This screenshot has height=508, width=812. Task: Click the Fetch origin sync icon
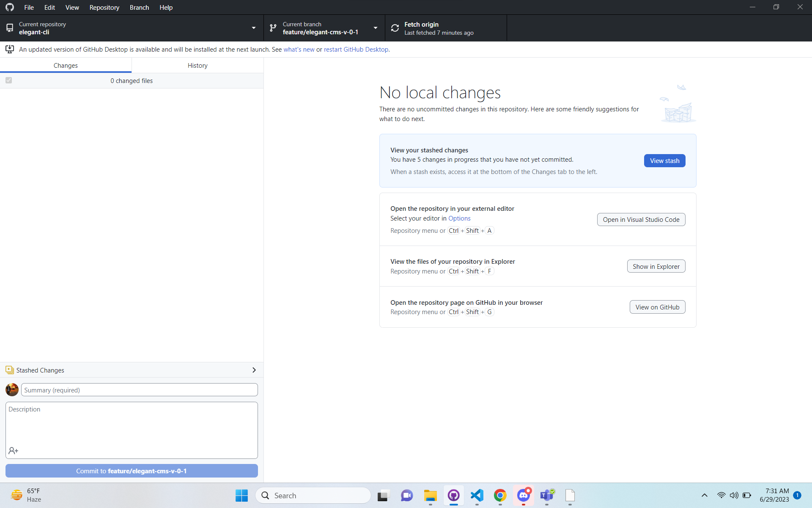395,28
